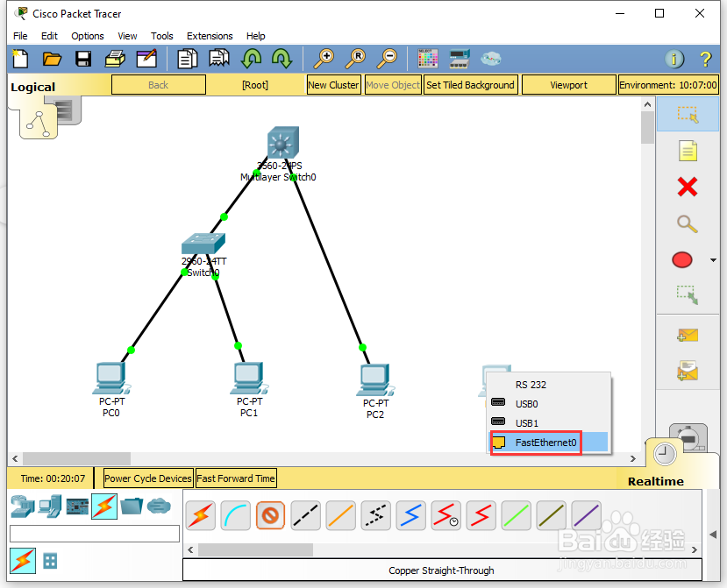Click the Redo arrow icon
Viewport: 727px width, 588px height.
click(282, 59)
